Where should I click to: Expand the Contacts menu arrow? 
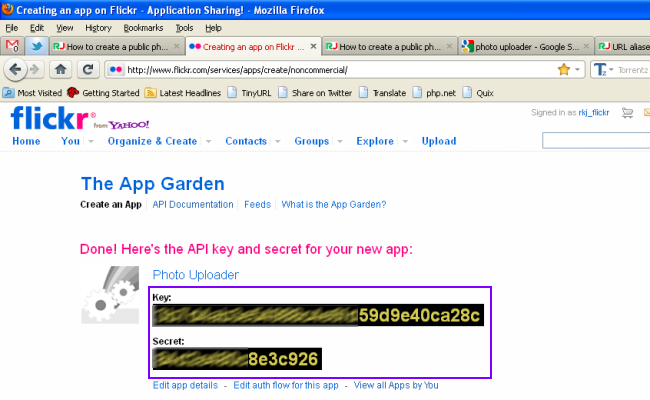pos(278,141)
